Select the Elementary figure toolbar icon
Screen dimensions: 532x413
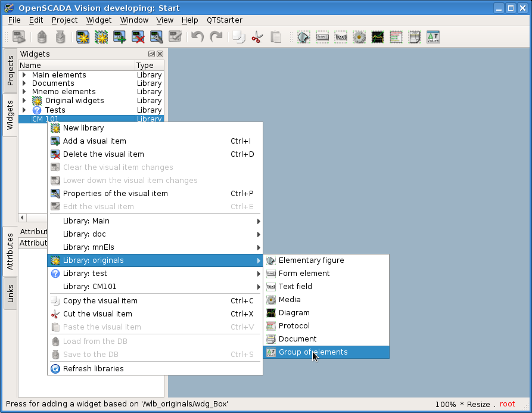click(x=304, y=37)
